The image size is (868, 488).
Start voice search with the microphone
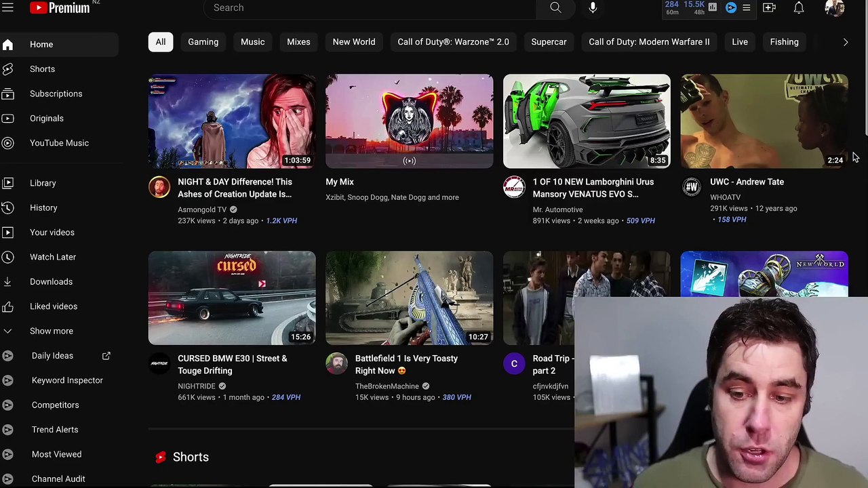coord(593,7)
